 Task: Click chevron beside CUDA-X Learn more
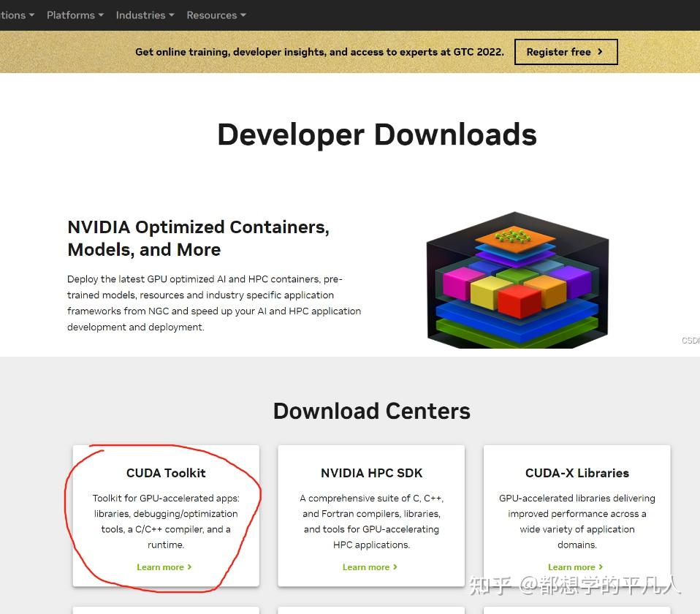(x=601, y=566)
